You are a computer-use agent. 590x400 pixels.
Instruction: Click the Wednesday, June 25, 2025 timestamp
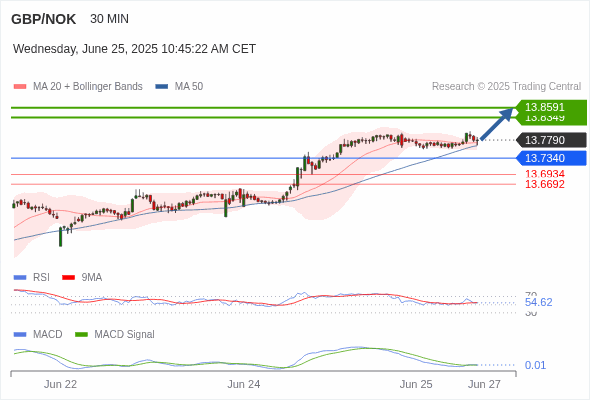tap(134, 49)
